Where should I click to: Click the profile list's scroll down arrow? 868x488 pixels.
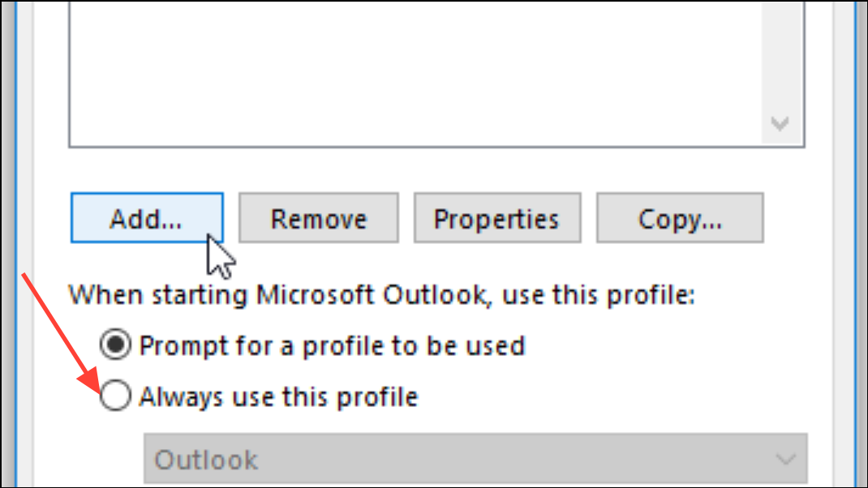pyautogui.click(x=780, y=123)
